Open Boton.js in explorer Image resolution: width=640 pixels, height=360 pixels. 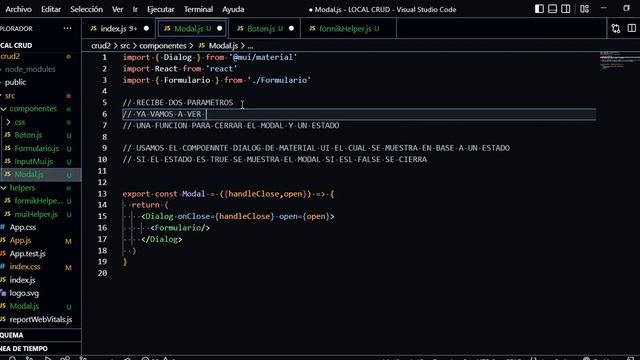(28, 135)
